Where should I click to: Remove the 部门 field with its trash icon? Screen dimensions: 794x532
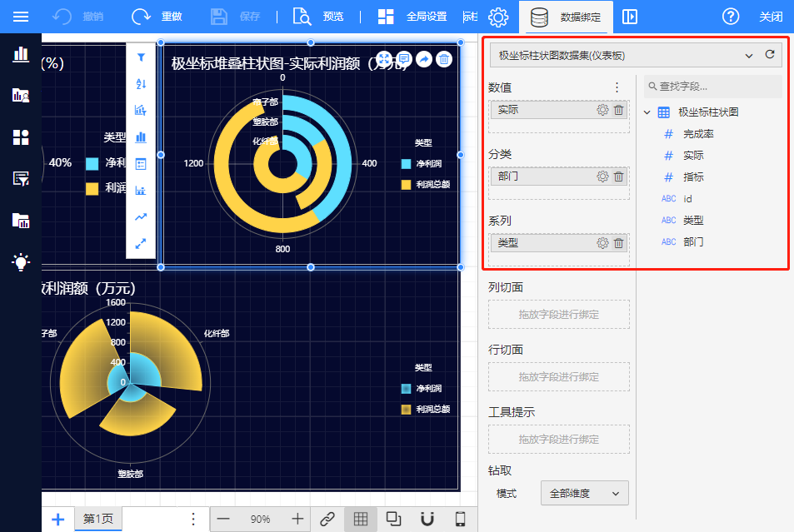point(618,177)
